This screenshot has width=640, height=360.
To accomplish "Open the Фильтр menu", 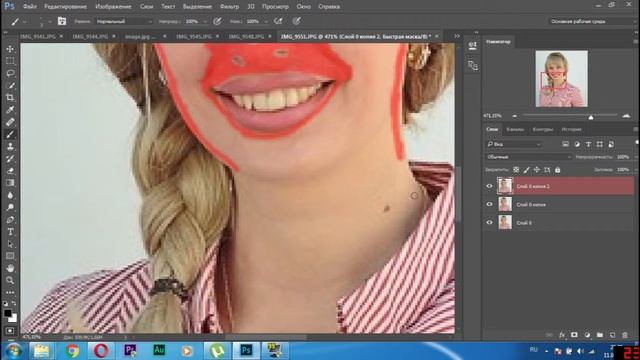I will 229,7.
